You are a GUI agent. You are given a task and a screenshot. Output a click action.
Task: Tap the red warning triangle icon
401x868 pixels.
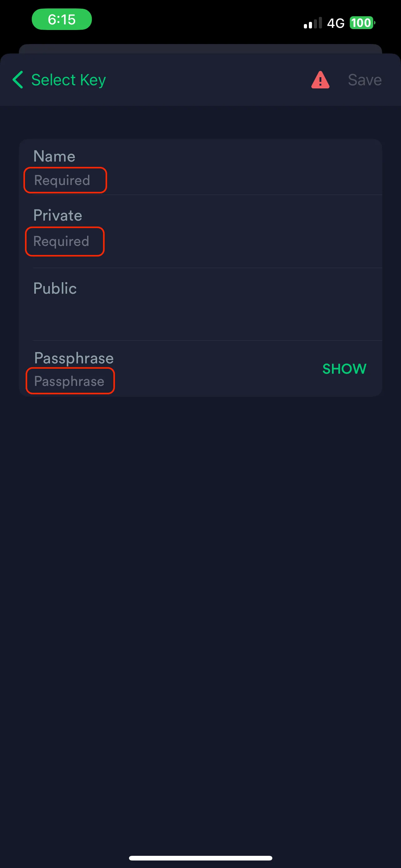[x=320, y=80]
